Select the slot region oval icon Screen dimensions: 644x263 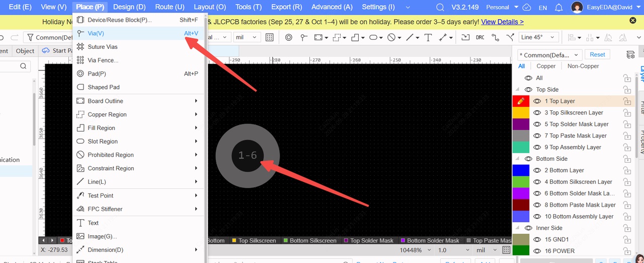[x=373, y=37]
